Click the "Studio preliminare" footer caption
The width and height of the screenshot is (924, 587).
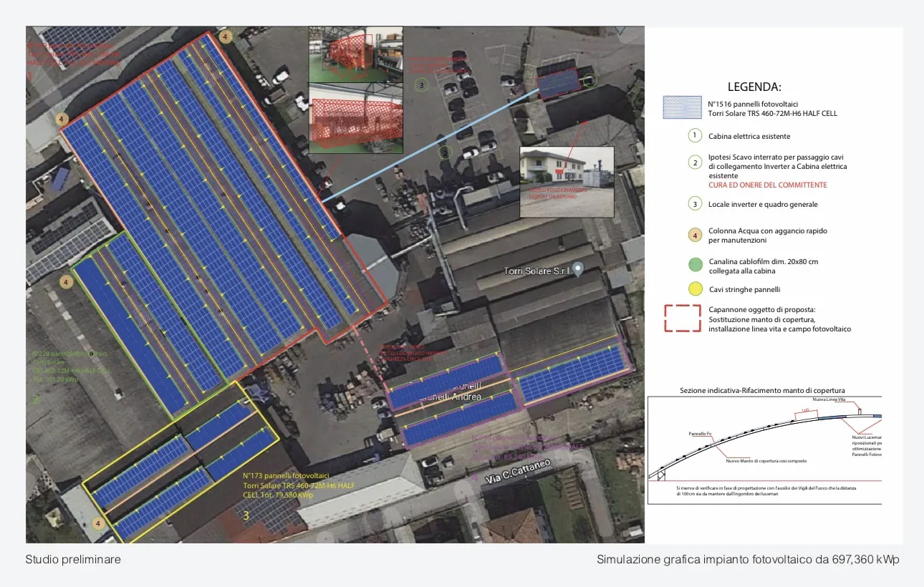(x=73, y=559)
